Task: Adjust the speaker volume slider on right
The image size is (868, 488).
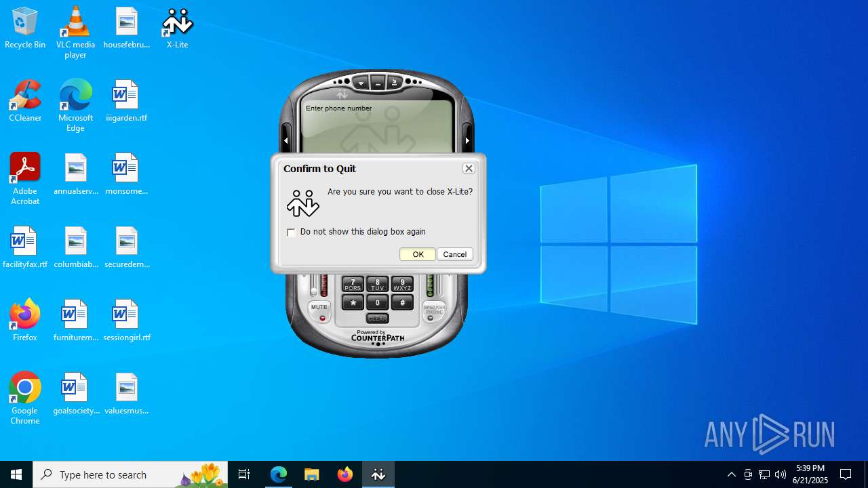Action: [440, 285]
